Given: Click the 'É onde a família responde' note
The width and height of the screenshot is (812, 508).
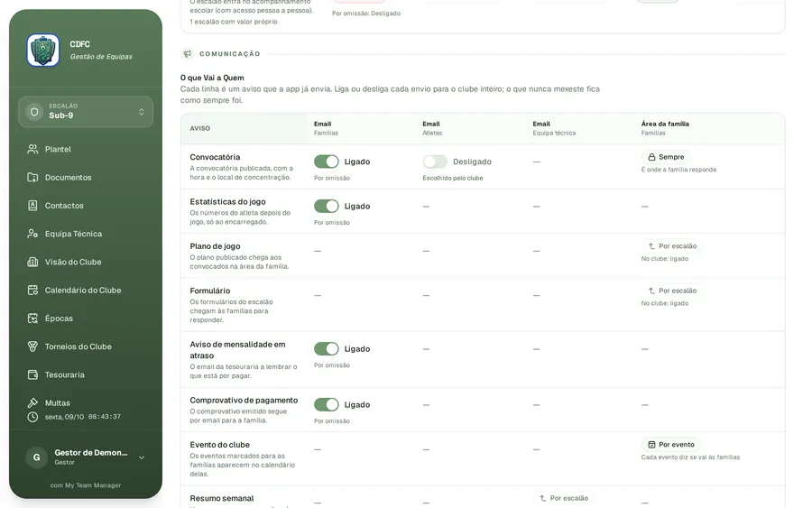Looking at the screenshot, I should pyautogui.click(x=678, y=170).
